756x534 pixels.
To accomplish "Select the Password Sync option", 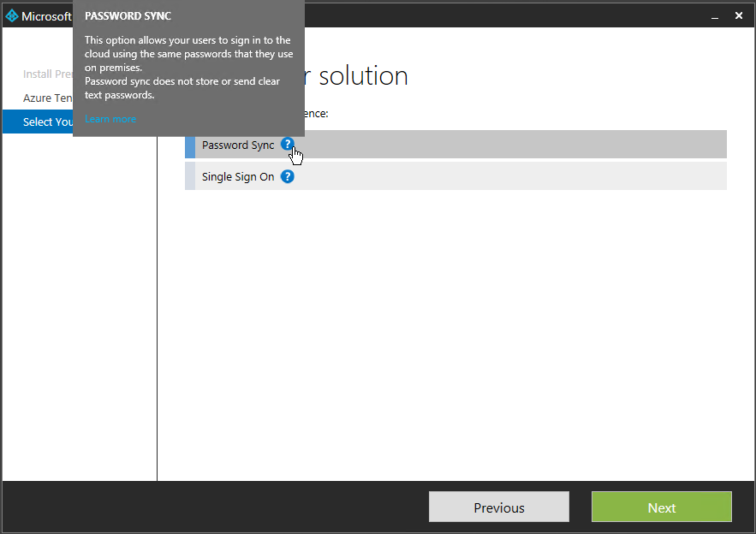I will point(238,145).
